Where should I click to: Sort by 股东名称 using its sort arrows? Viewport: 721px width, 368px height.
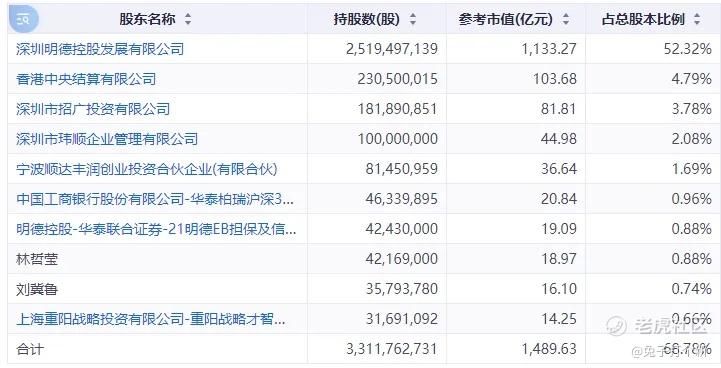pyautogui.click(x=188, y=19)
